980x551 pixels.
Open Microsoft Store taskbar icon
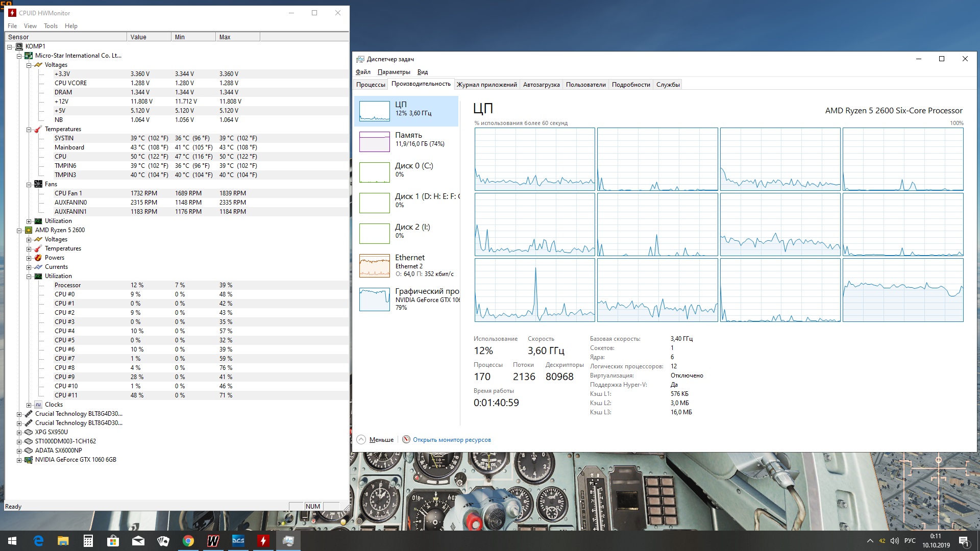[113, 541]
